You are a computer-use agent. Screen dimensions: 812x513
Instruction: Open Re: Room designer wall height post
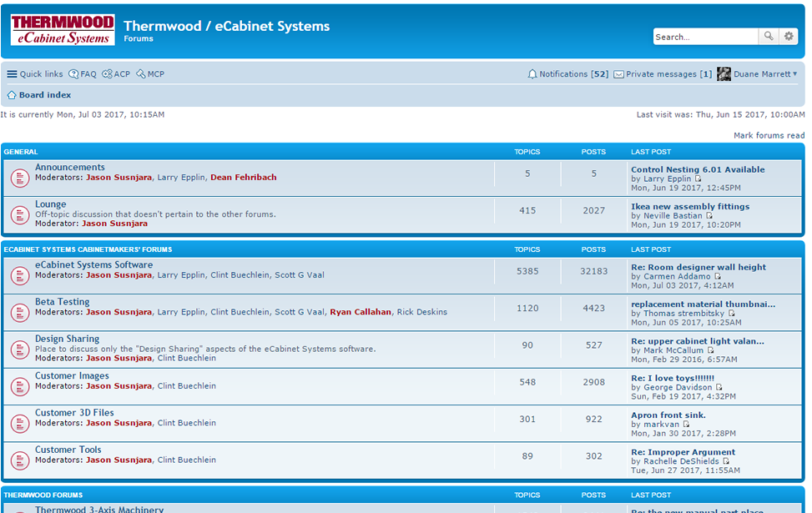(x=699, y=268)
